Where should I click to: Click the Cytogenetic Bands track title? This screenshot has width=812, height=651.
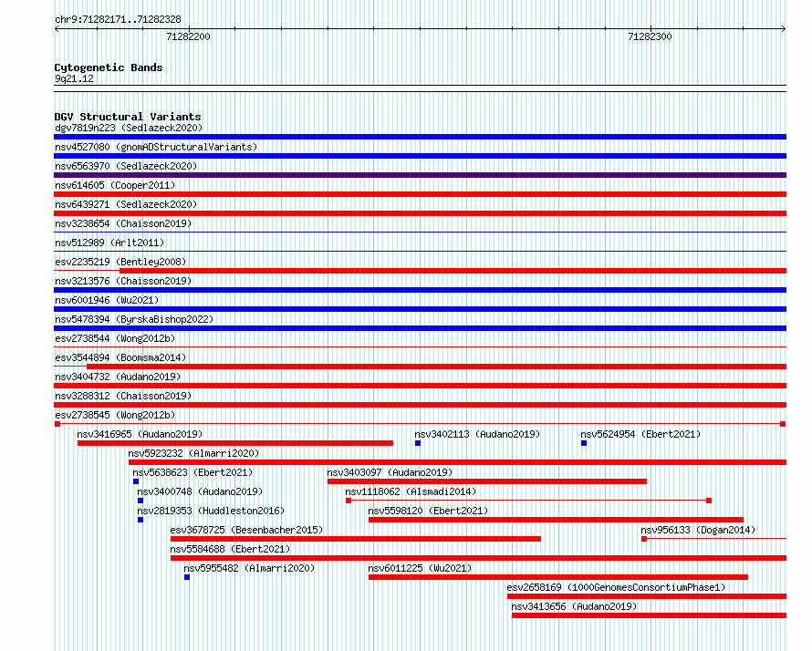coord(109,67)
